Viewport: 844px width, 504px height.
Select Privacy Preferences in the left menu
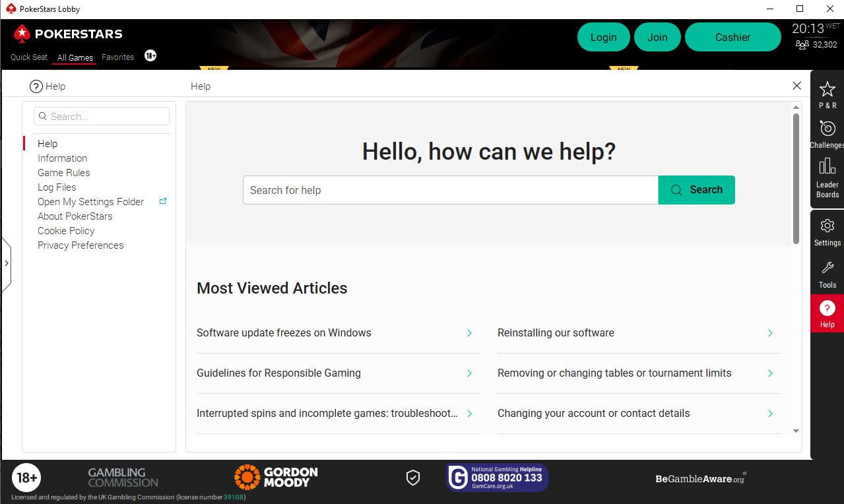coord(81,245)
